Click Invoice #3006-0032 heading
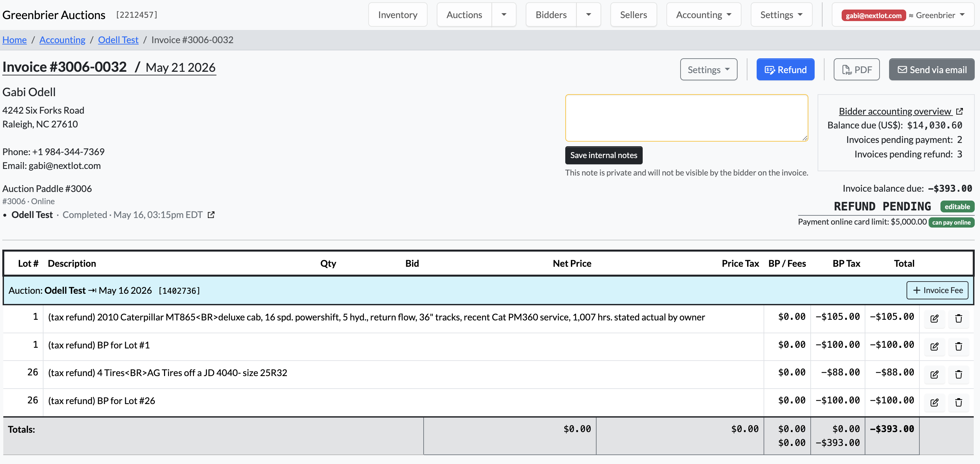Screen dimensions: 980x464 pyautogui.click(x=64, y=67)
